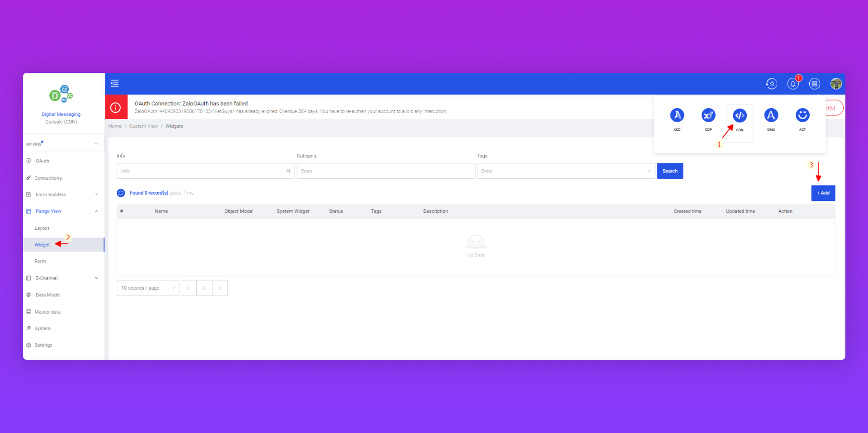
Task: Open the DMA app icon
Action: (x=771, y=116)
